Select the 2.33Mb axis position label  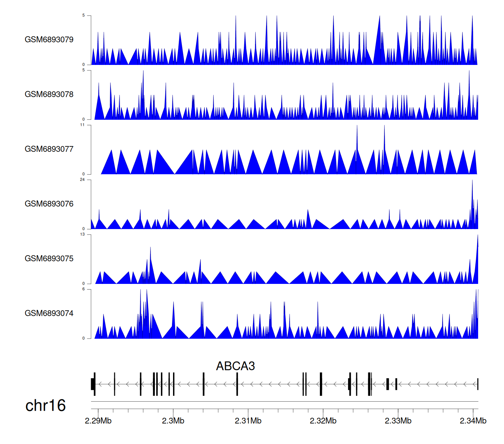pos(398,421)
